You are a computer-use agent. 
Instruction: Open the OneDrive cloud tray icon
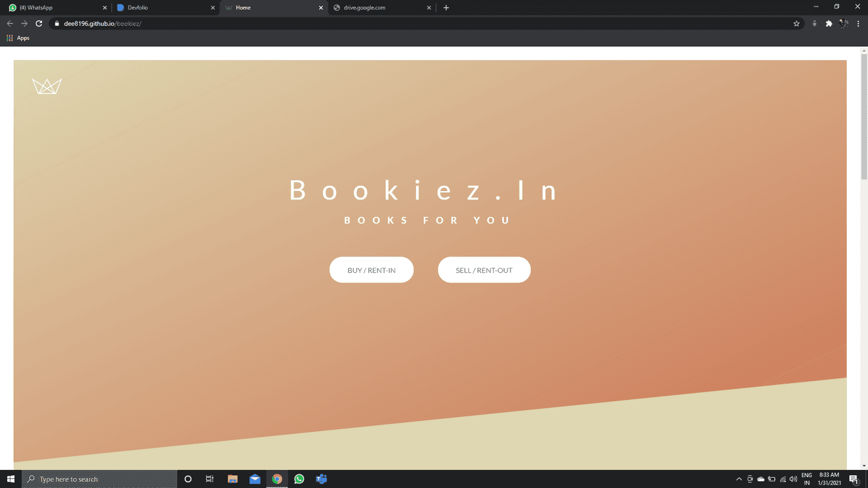coord(761,479)
